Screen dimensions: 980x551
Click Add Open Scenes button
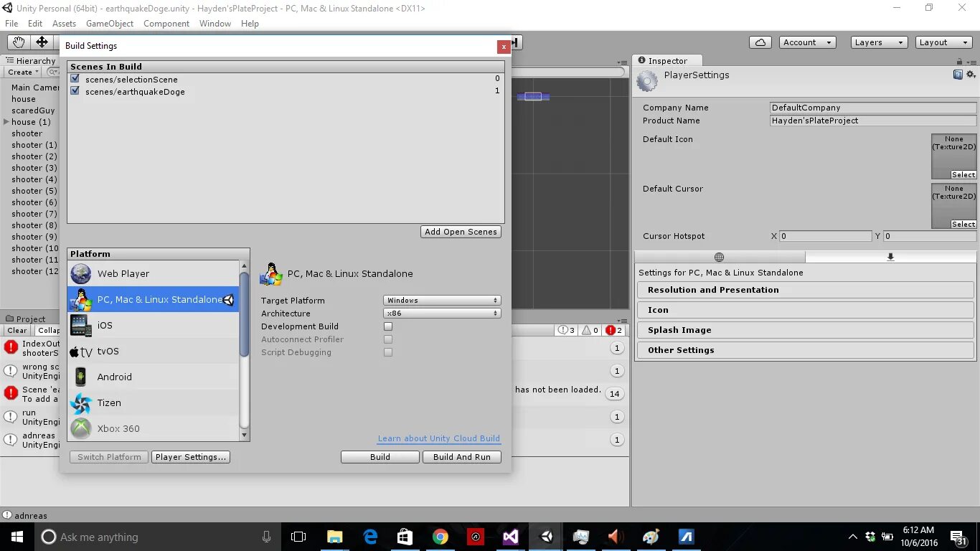(461, 232)
